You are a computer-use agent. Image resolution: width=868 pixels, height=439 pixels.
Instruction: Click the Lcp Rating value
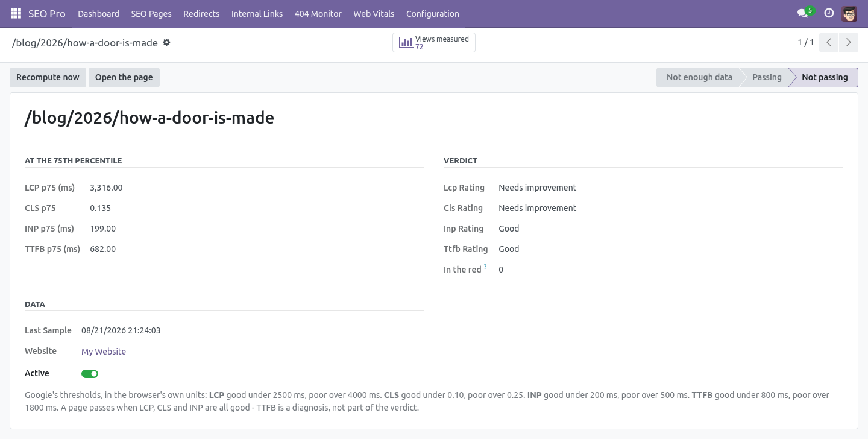pos(538,188)
